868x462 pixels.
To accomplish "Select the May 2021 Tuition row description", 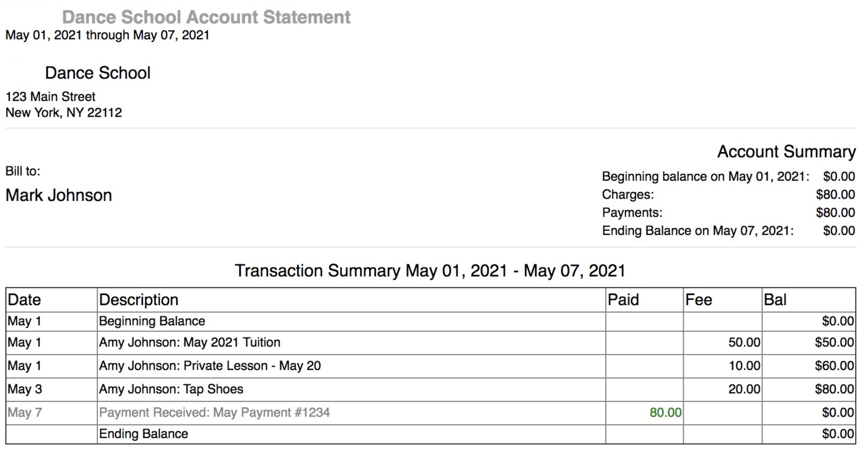I will tap(190, 342).
